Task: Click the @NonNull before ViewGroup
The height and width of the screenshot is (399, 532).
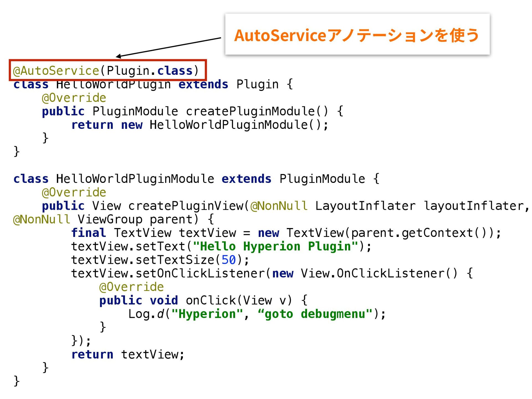Action: [x=42, y=219]
